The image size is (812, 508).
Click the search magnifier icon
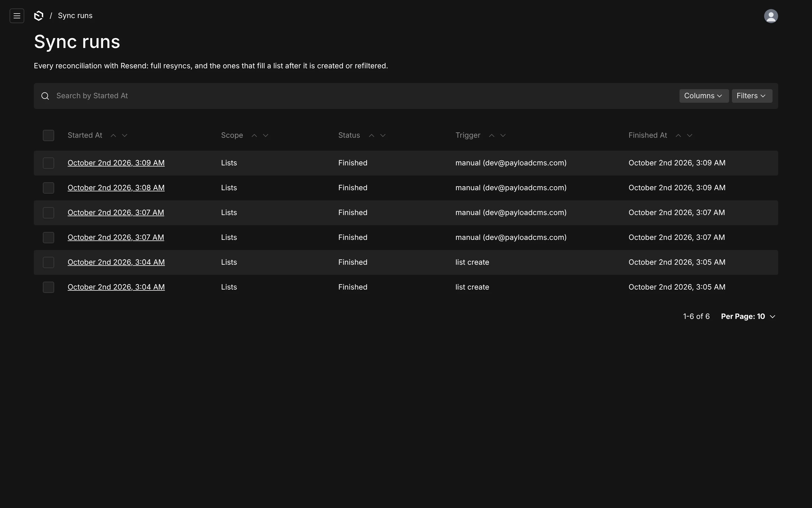(45, 96)
